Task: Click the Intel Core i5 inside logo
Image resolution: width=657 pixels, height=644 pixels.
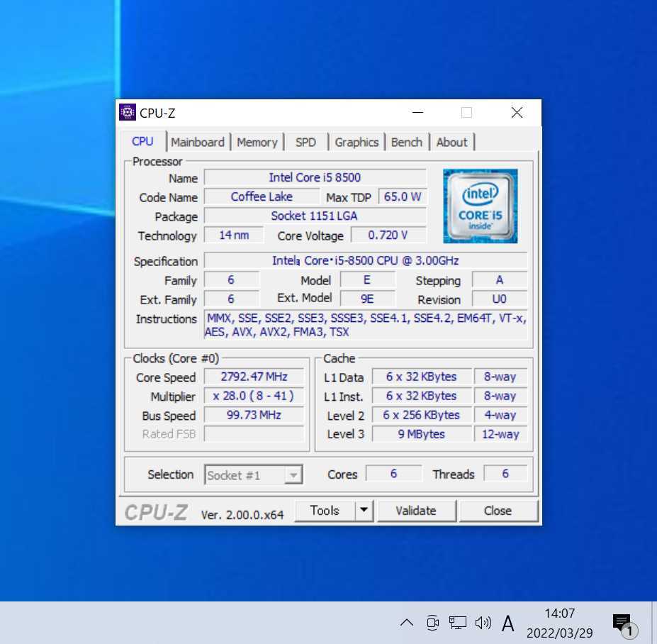Action: pos(481,206)
